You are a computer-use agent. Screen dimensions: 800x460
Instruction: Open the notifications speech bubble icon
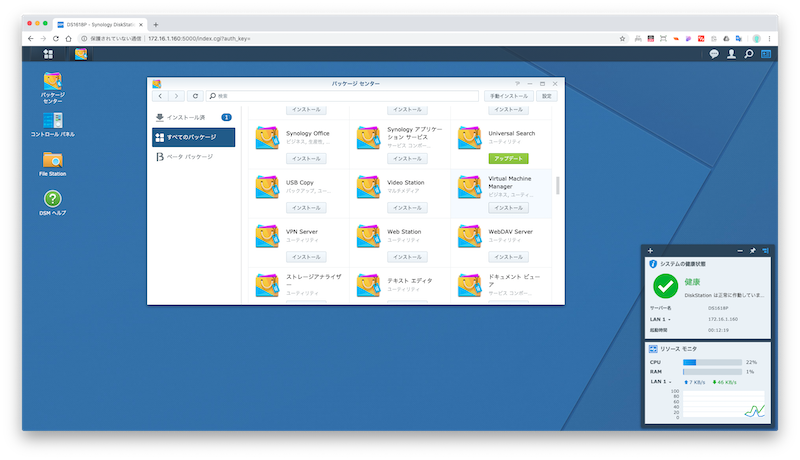714,54
